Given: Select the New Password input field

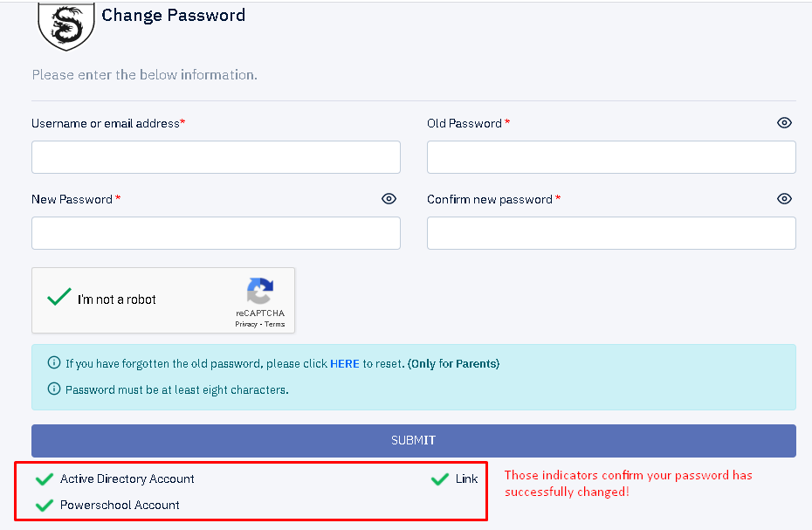Looking at the screenshot, I should pos(216,233).
